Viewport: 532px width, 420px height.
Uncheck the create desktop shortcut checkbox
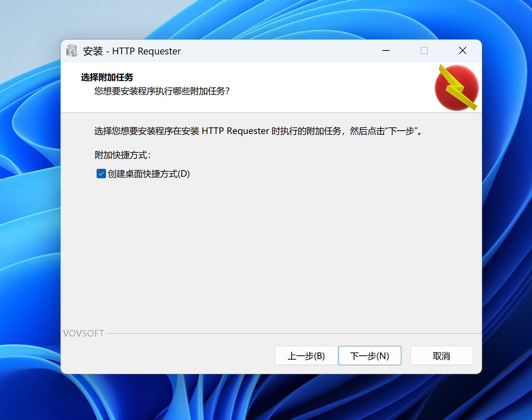101,174
